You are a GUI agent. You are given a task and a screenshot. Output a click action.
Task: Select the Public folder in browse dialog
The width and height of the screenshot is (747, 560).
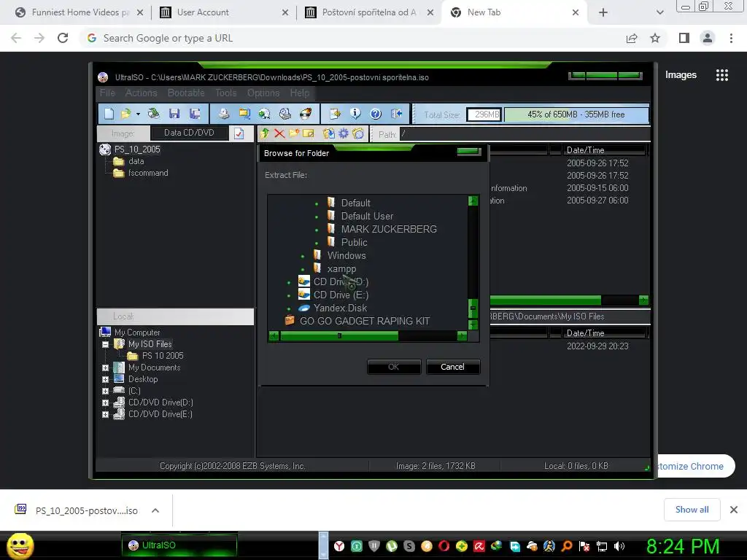354,242
